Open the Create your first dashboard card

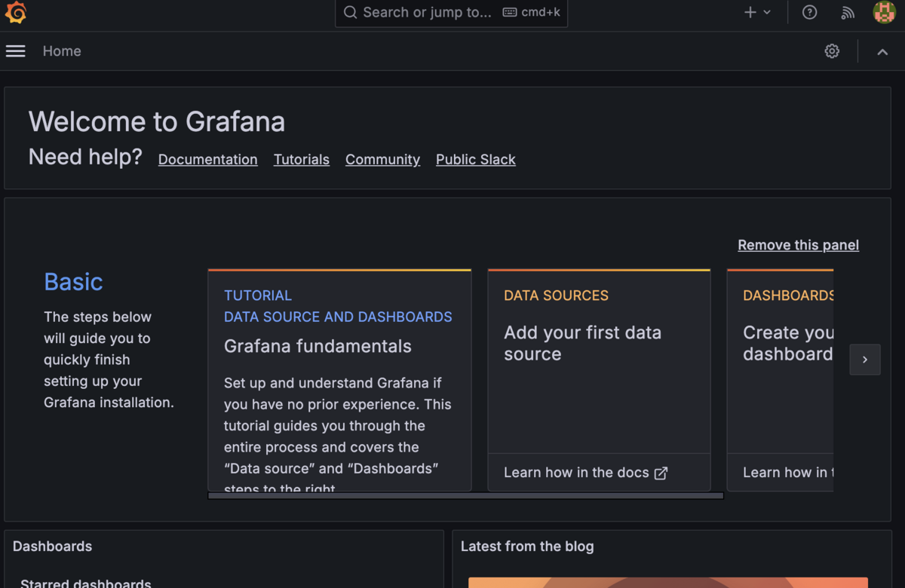click(x=780, y=380)
